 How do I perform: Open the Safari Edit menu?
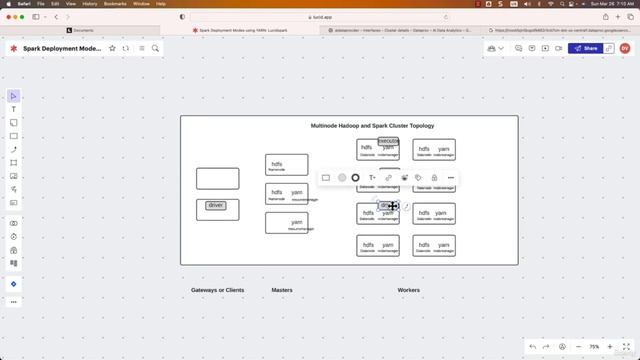point(55,4)
